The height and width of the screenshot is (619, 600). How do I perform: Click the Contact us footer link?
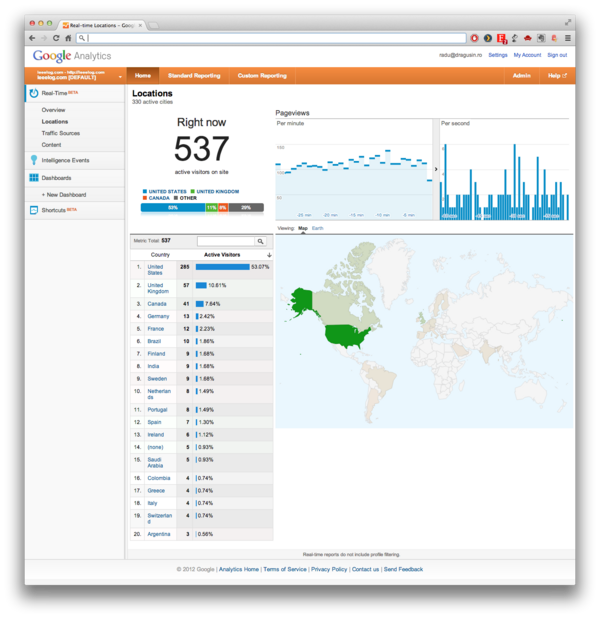pyautogui.click(x=366, y=569)
